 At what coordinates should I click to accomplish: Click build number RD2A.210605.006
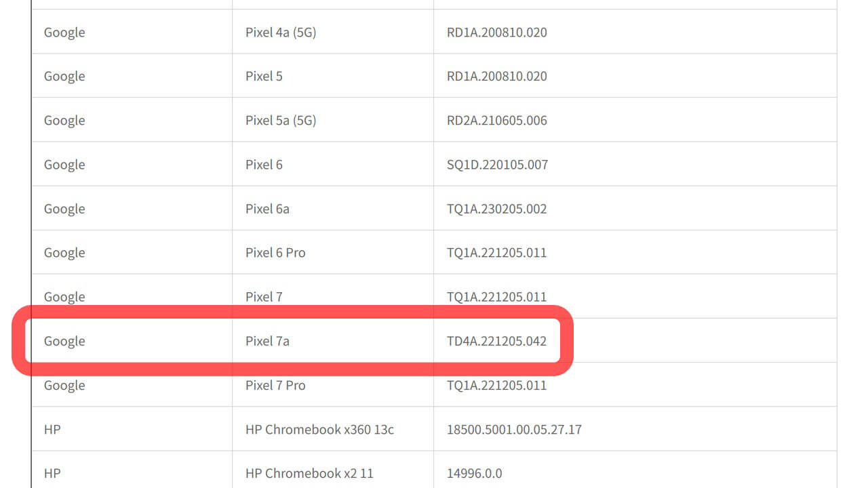496,121
